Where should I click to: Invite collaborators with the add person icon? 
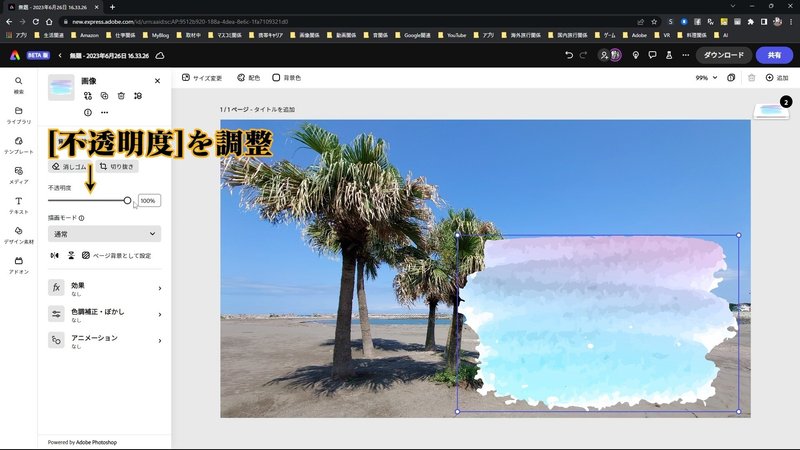tap(604, 55)
